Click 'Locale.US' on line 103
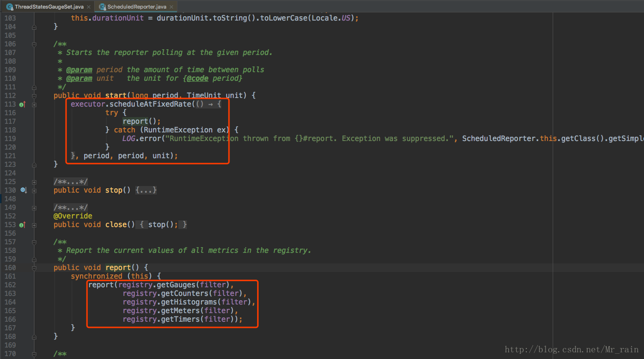This screenshot has height=359, width=644. 331,18
